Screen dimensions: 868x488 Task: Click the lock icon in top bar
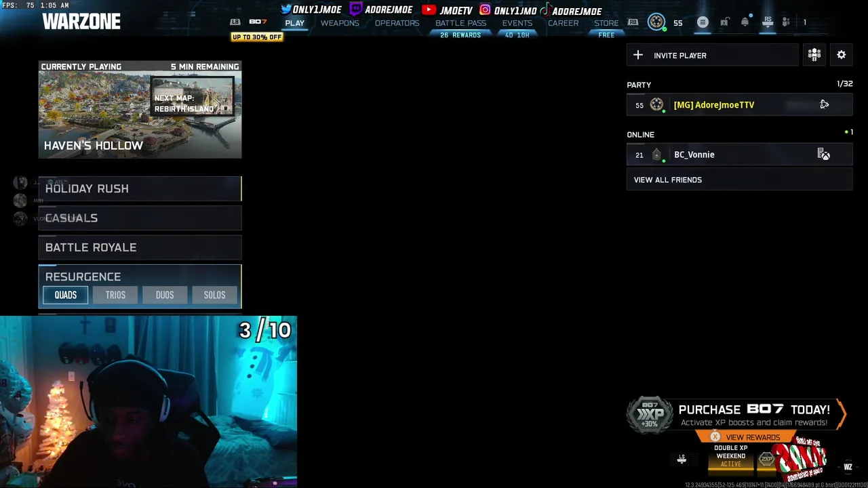(x=724, y=22)
